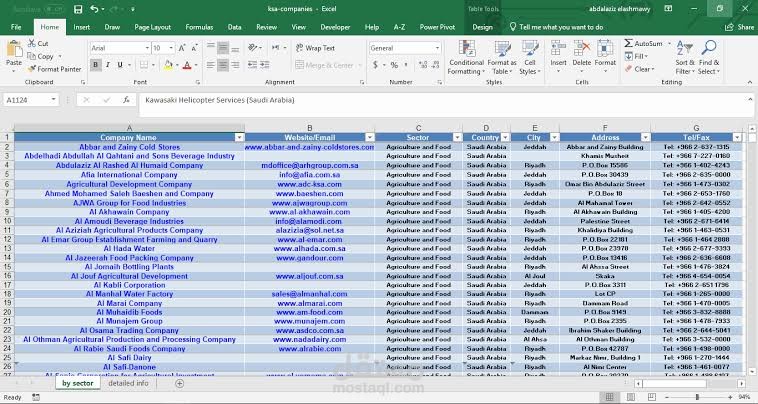Click the Insert cells icon
Screen dimensions: 758x404
[558, 49]
